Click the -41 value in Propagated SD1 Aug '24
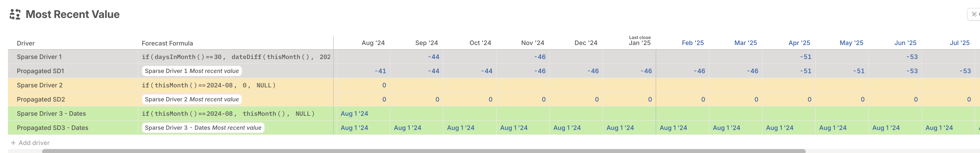The image size is (980, 153). click(x=380, y=71)
